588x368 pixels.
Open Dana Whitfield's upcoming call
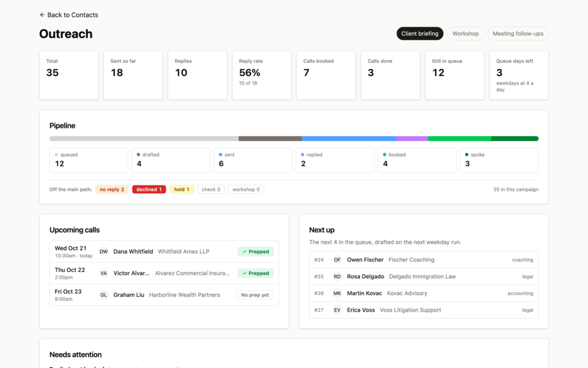coord(164,252)
